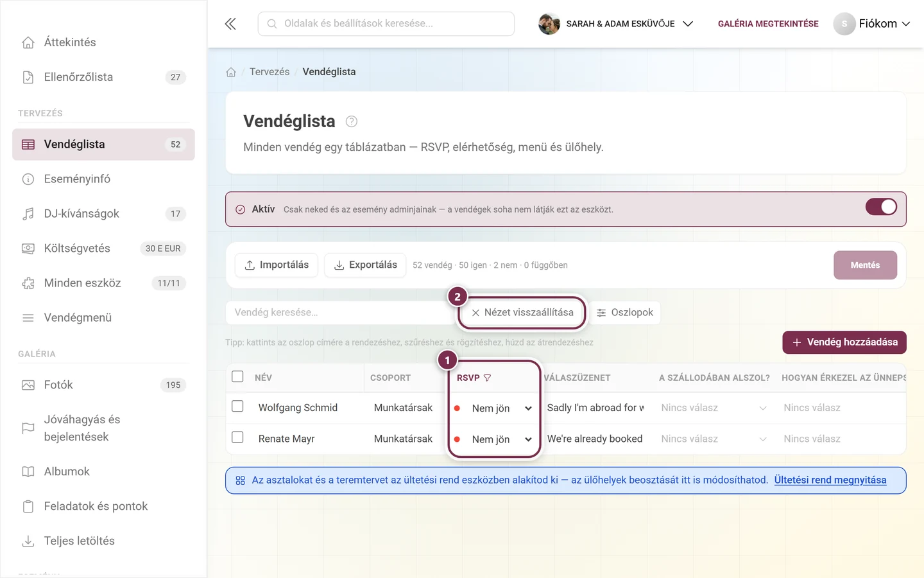
Task: Click the Fotók picture icon
Action: point(28,385)
